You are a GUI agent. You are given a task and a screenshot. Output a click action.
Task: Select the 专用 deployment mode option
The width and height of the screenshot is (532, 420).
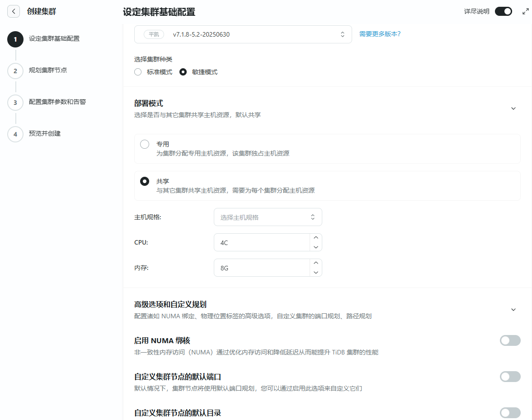coord(145,144)
